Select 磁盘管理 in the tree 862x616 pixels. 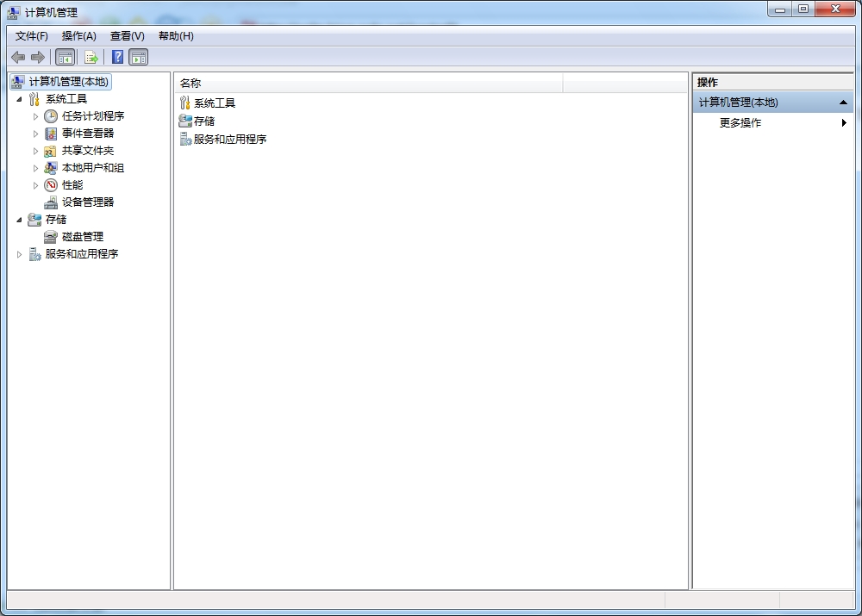pyautogui.click(x=83, y=237)
